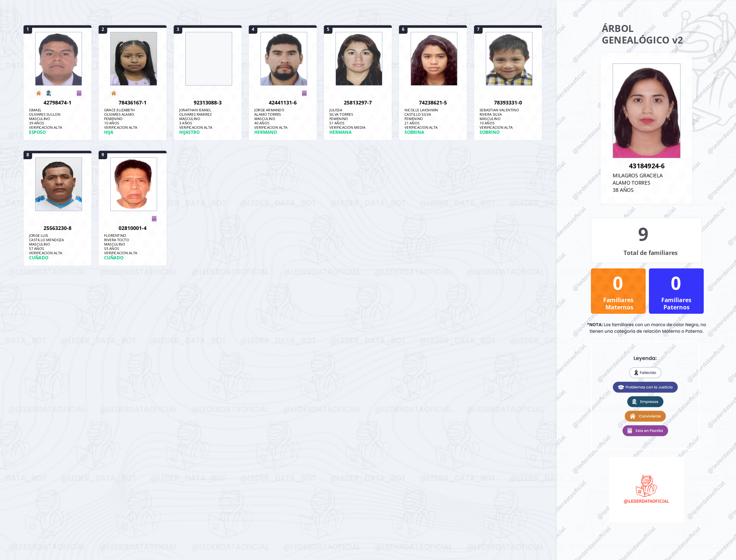The width and height of the screenshot is (736, 560).
Task: Click the house icon on Ismael's card
Action: click(38, 93)
